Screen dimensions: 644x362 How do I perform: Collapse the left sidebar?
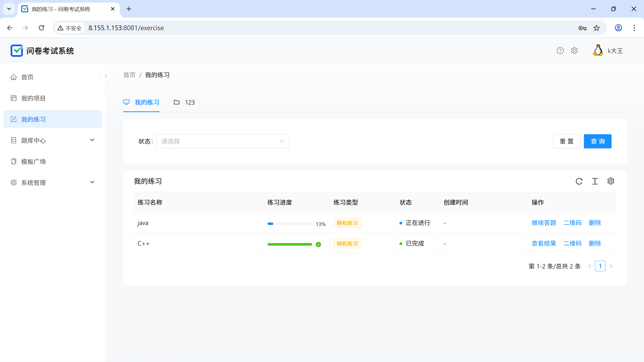106,76
